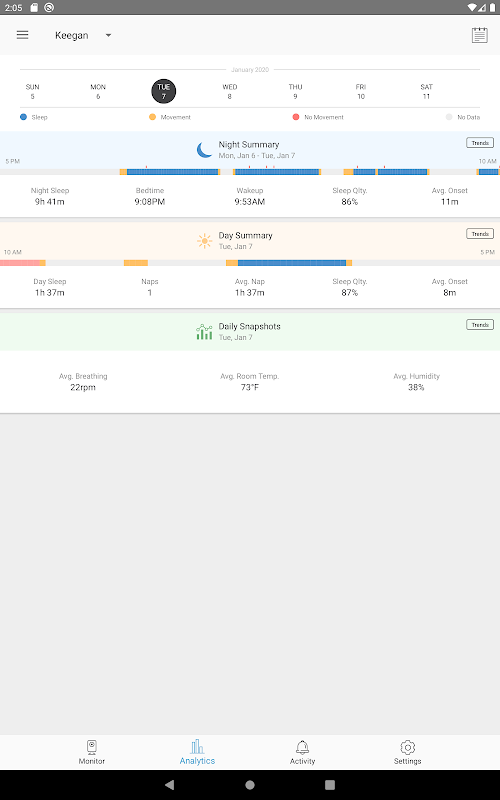Tap the Night Summary moon icon
500x800 pixels.
[x=204, y=149]
